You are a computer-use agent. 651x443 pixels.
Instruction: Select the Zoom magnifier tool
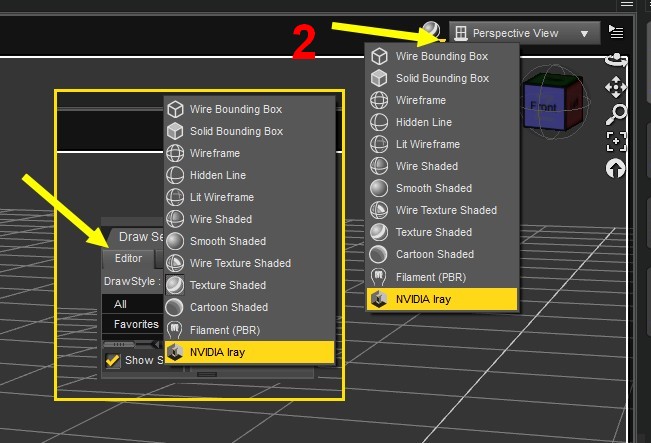point(616,114)
